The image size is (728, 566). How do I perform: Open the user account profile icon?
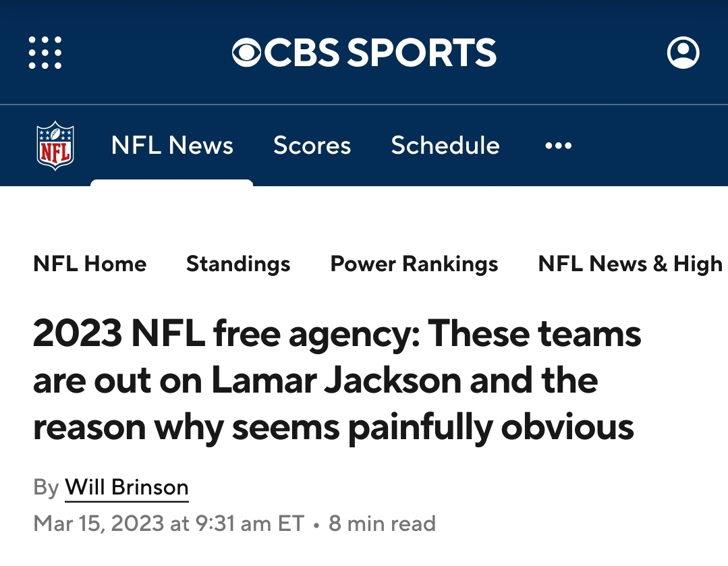click(683, 53)
